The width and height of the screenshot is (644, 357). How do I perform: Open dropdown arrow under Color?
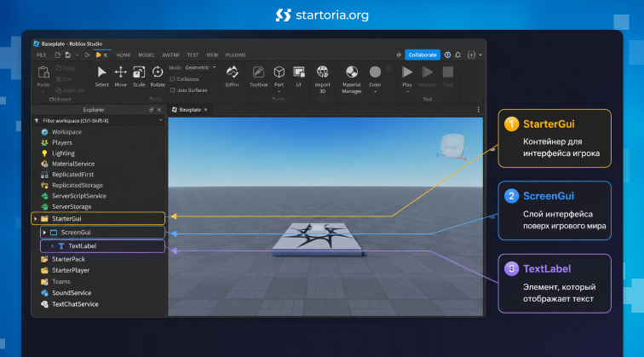[x=375, y=92]
